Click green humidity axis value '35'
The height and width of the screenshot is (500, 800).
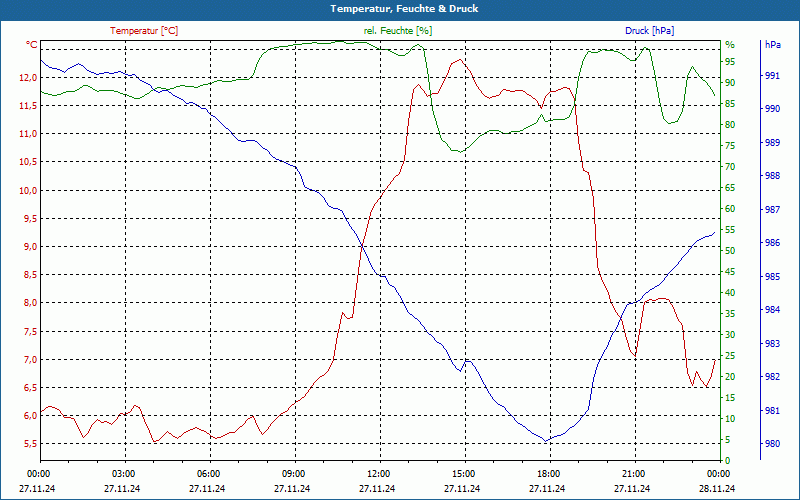730,314
